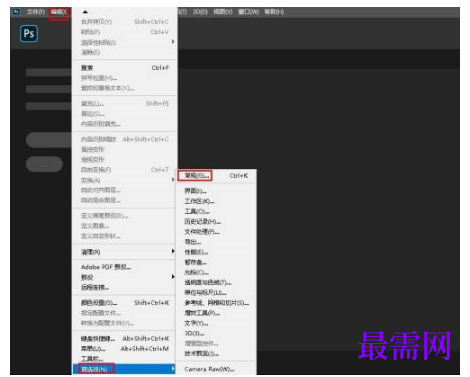This screenshot has width=470, height=377.
Task: Click the scroll-up arrow atop Edit menu
Action: tap(85, 12)
